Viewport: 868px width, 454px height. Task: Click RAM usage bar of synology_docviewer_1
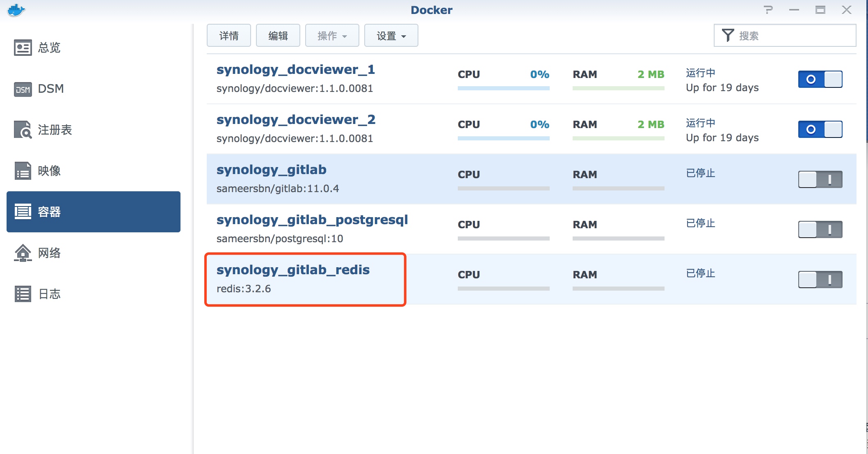[619, 88]
